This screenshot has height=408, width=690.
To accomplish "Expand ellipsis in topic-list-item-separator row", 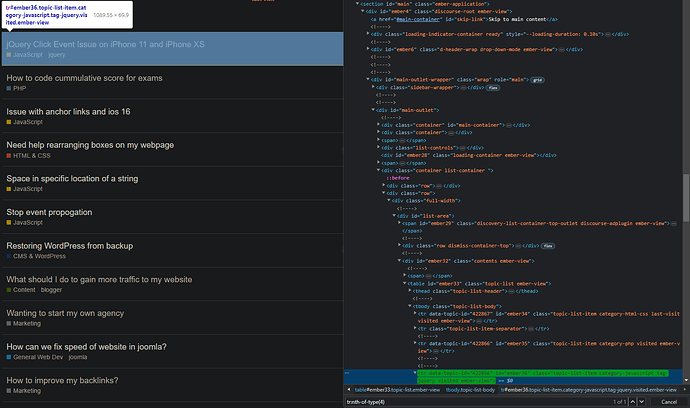I will [x=531, y=329].
